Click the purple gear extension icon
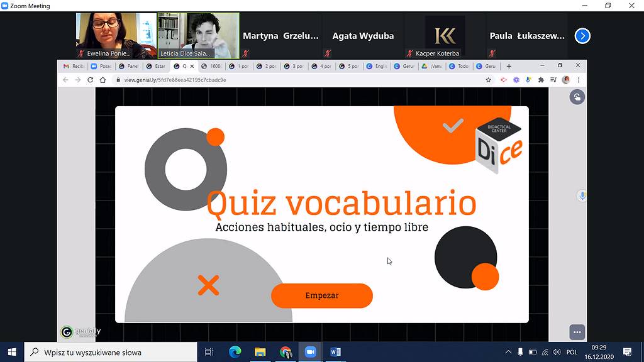This screenshot has height=362, width=644. [x=516, y=80]
